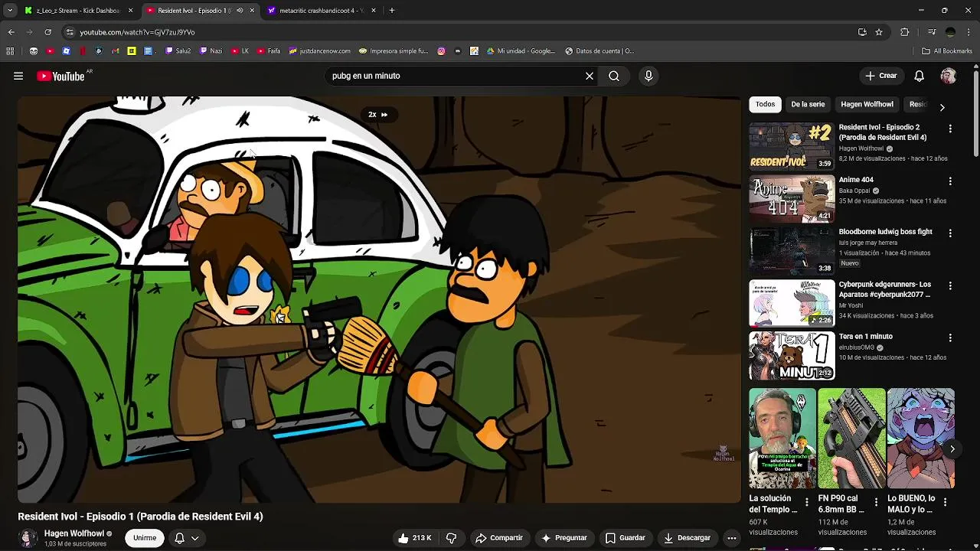The width and height of the screenshot is (980, 551).
Task: Mute the Resident Ivol tab audio
Action: click(x=240, y=11)
